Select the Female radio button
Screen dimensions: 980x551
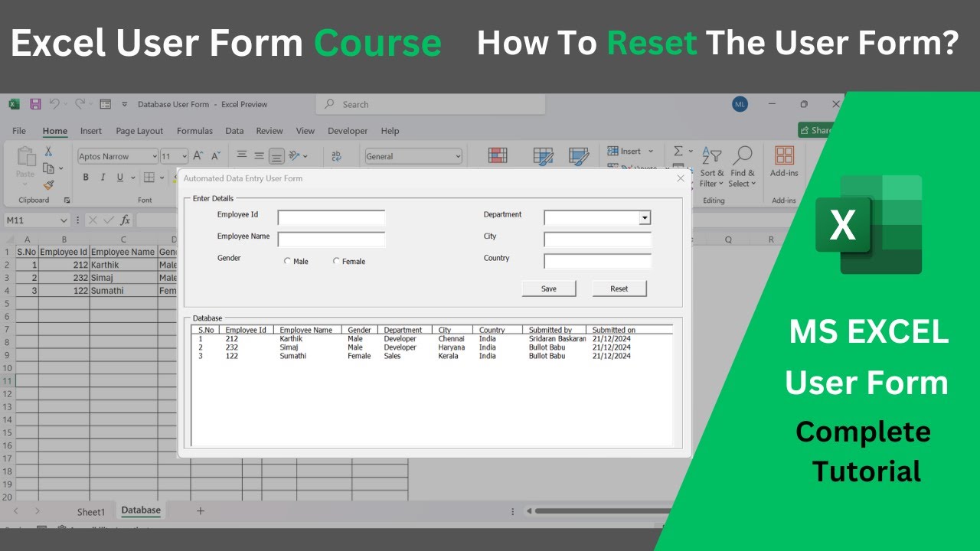coord(336,262)
